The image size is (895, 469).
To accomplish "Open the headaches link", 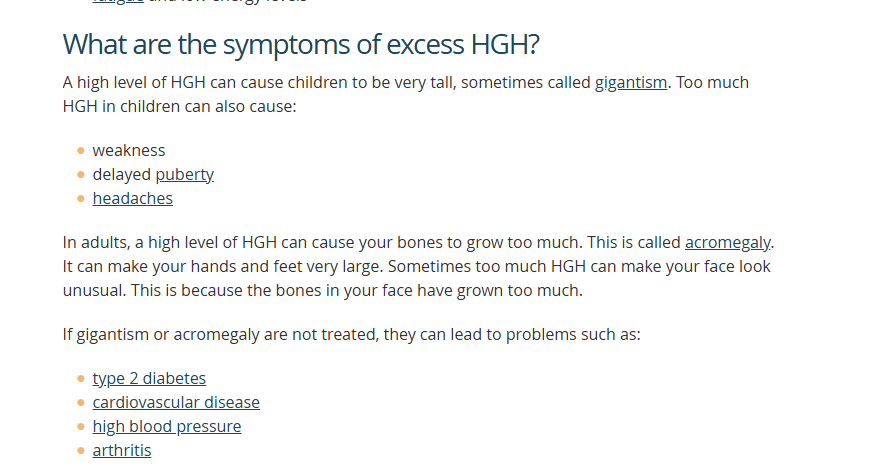I will [132, 198].
